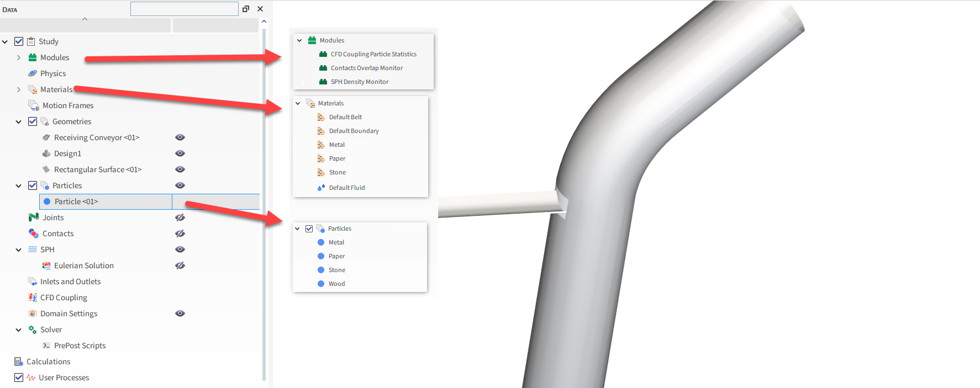Click the Motion Frames icon
Image resolution: width=980 pixels, height=388 pixels.
34,105
